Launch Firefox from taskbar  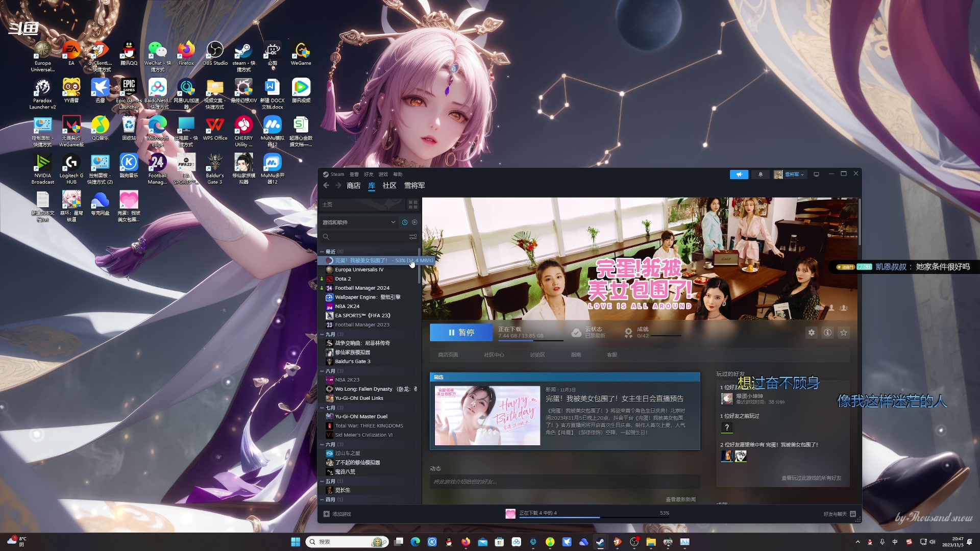465,542
